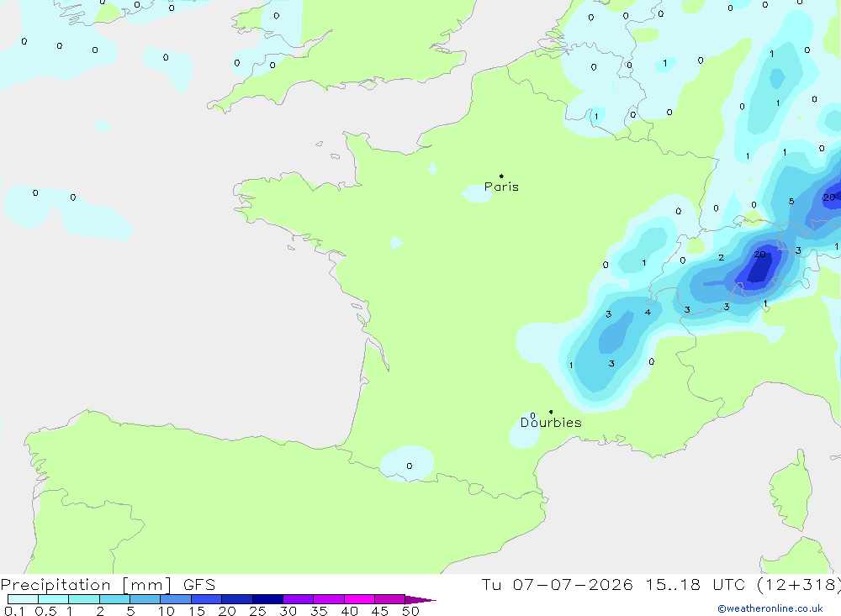The width and height of the screenshot is (841, 616).
Task: Click the GFS model label
Action: coord(199,585)
